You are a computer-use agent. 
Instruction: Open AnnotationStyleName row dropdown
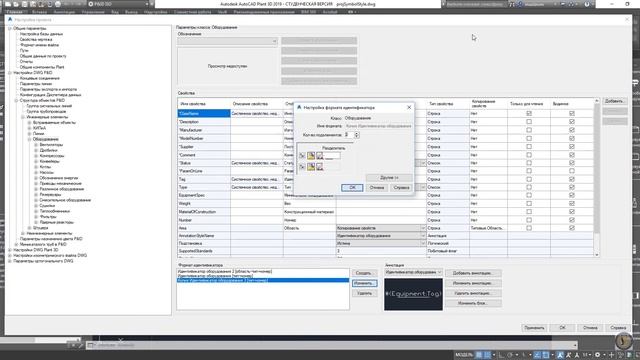click(x=422, y=236)
